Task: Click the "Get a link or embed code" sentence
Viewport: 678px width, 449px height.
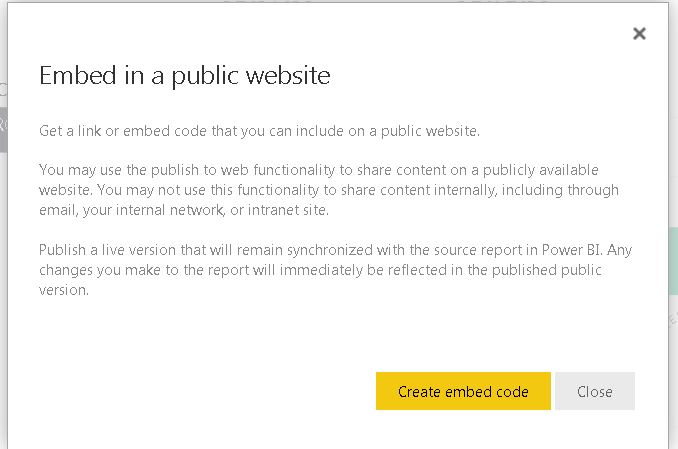Action: pos(259,131)
